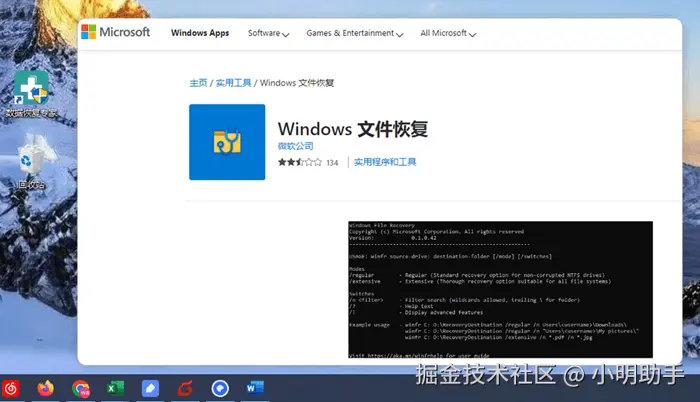
Task: Open Excel from the taskbar
Action: coord(115,388)
